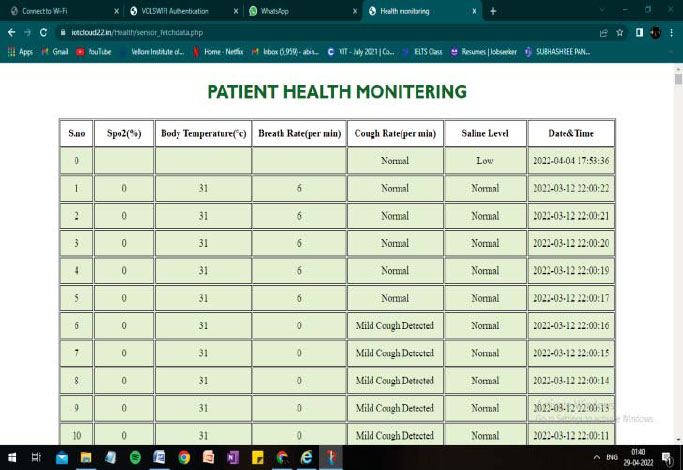Open OneNote from the taskbar
Viewport: 683px width, 470px height.
pos(233,457)
